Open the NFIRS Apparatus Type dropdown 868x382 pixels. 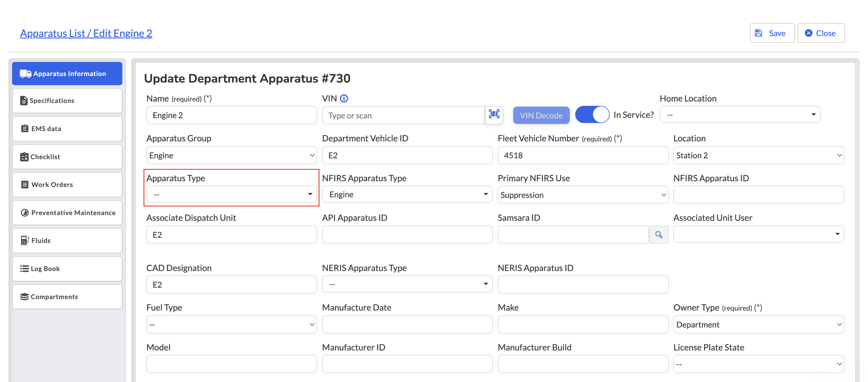[x=407, y=194]
